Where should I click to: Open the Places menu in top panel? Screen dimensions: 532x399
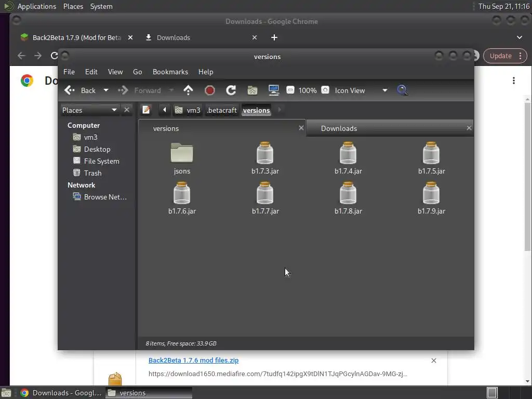[x=73, y=6]
